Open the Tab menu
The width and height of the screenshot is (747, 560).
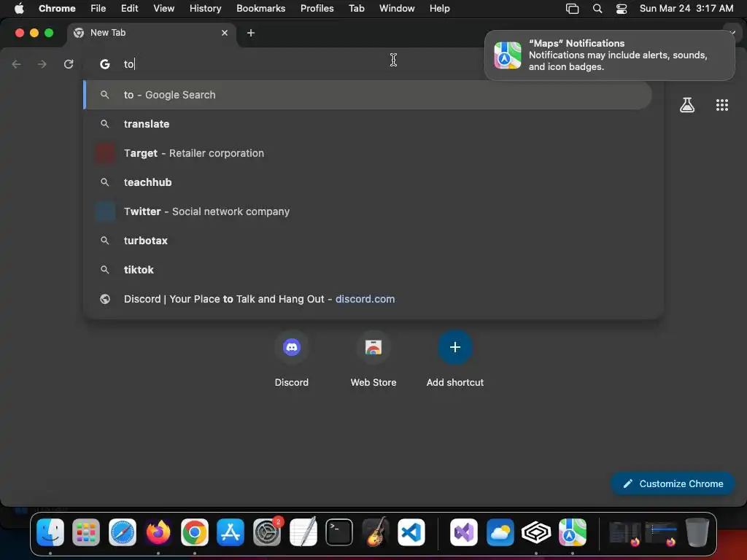(x=356, y=9)
